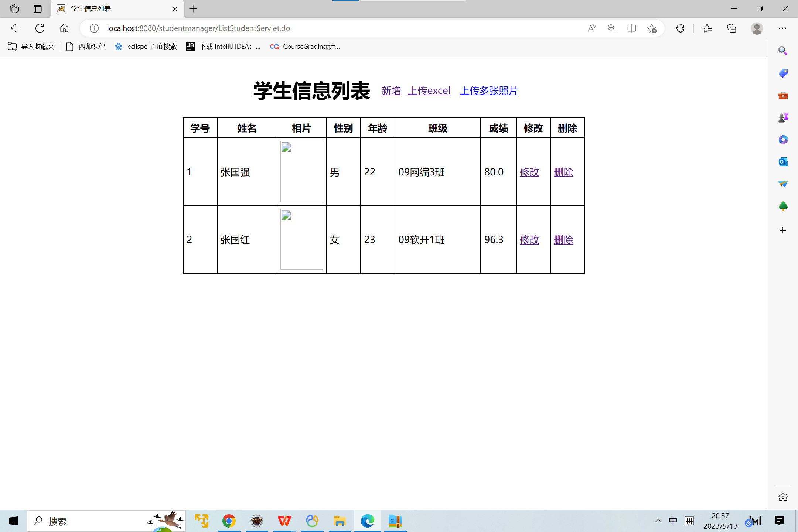The image size is (798, 532).
Task: Toggle split screen icon
Action: (x=632, y=28)
